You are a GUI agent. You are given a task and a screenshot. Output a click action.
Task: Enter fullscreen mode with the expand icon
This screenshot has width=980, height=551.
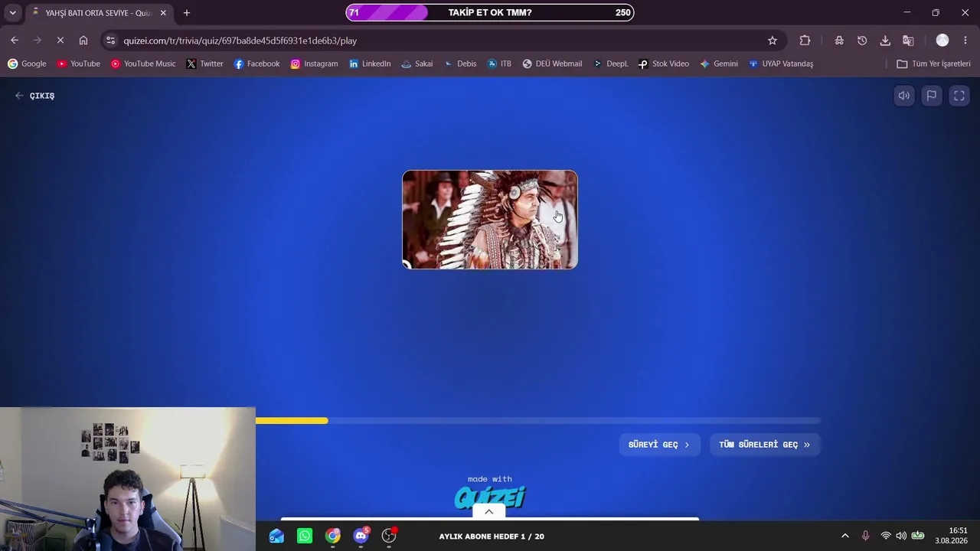pos(959,96)
